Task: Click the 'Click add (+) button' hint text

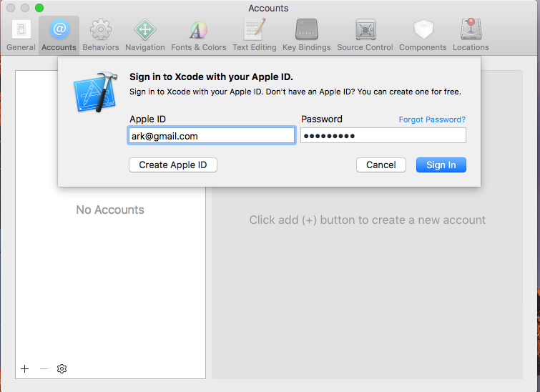Action: coord(368,220)
